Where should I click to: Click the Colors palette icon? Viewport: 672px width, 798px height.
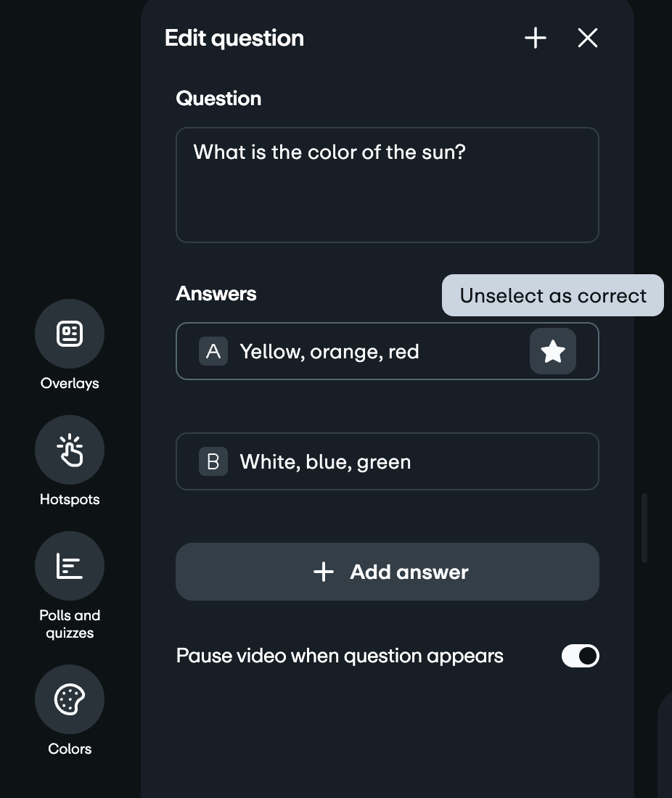(70, 699)
